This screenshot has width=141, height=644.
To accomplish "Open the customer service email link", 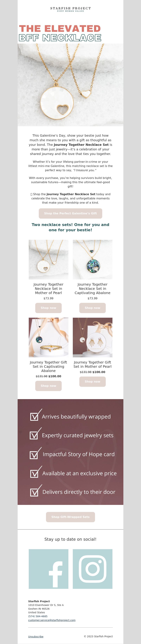I will 52,620.
